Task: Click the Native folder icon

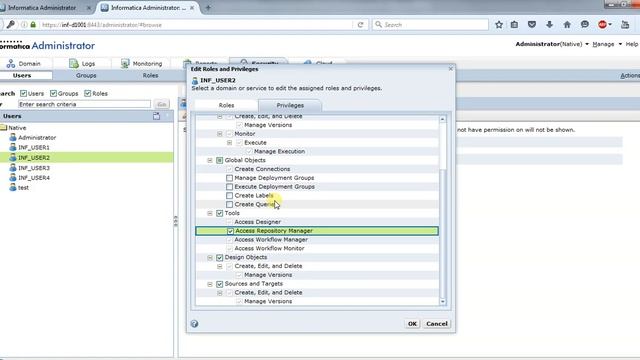Action: [4, 128]
